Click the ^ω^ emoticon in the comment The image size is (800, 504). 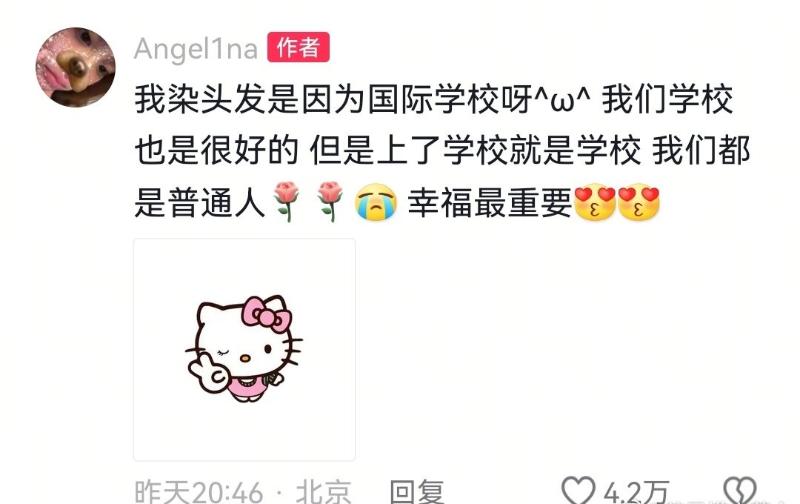(x=562, y=99)
